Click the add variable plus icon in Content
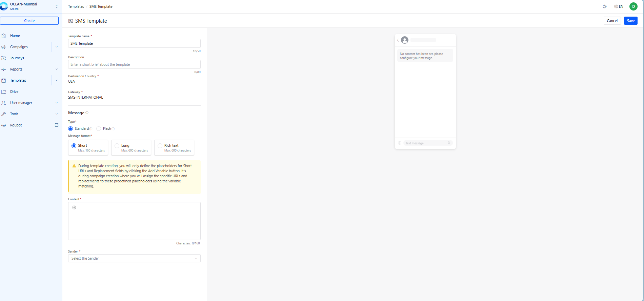The height and width of the screenshot is (301, 644). click(74, 207)
